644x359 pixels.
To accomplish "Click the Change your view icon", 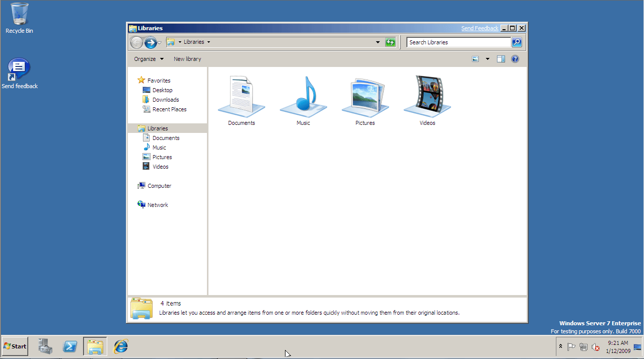I will tap(475, 59).
